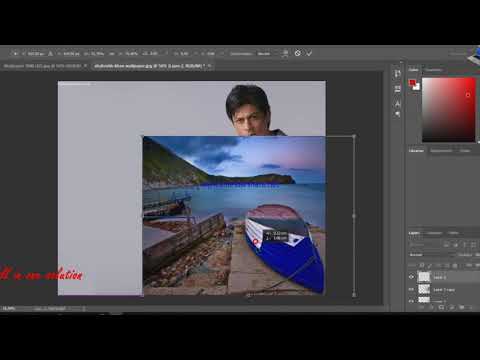480x360 pixels.
Task: Toggle visibility of the bottom layer
Action: click(x=411, y=300)
